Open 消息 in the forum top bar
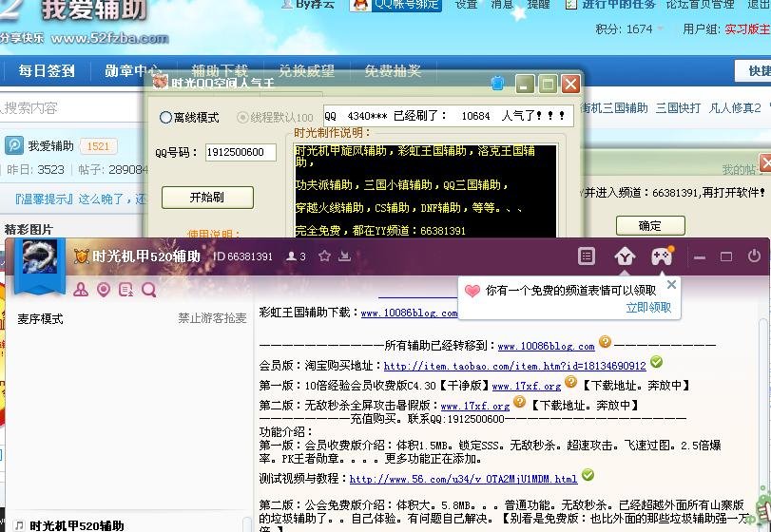The height and width of the screenshot is (532, 771). [x=502, y=5]
